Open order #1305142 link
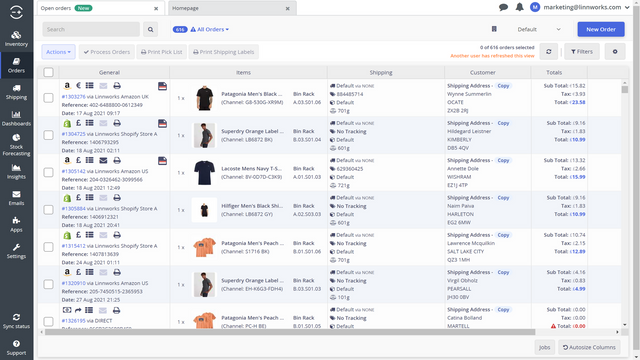The image size is (640, 360). pyautogui.click(x=73, y=171)
